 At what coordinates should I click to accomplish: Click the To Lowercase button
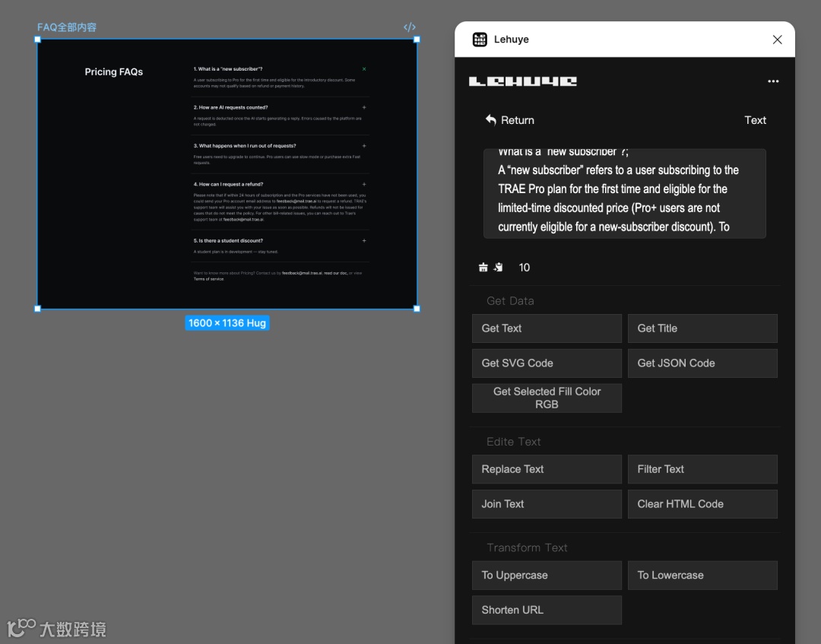pos(702,576)
